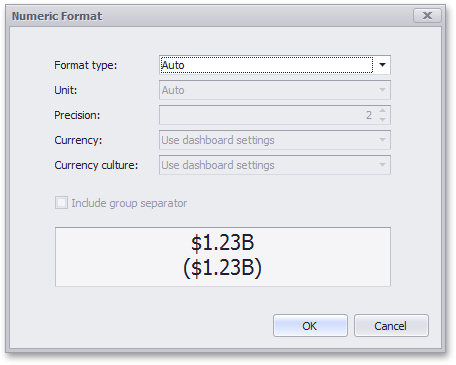456x365 pixels.
Task: Click the Unit Auto combo box
Action: click(275, 90)
